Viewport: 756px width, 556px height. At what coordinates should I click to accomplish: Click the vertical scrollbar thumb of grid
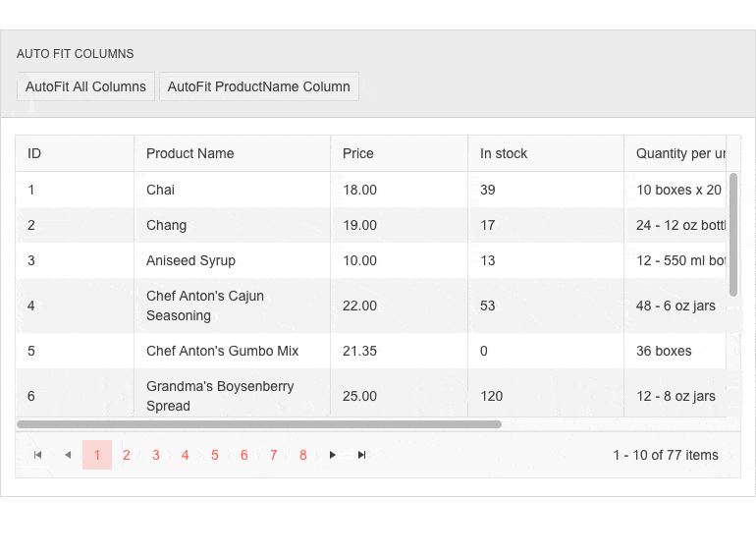(x=733, y=235)
